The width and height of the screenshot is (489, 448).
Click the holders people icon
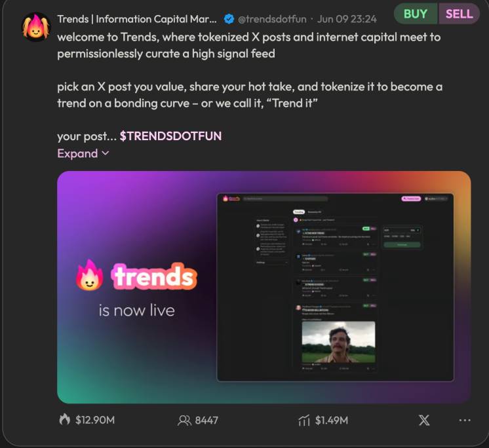tap(184, 420)
